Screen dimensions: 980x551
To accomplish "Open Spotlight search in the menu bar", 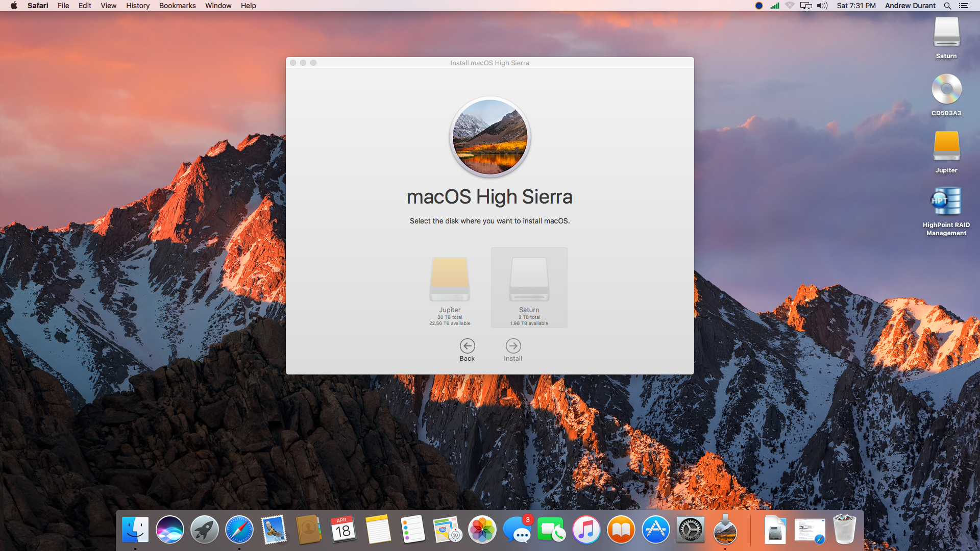I will click(947, 6).
